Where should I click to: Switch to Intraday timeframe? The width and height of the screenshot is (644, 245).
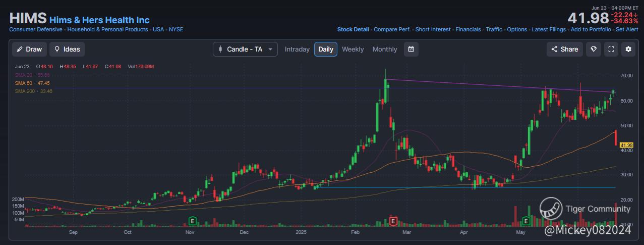click(x=297, y=49)
